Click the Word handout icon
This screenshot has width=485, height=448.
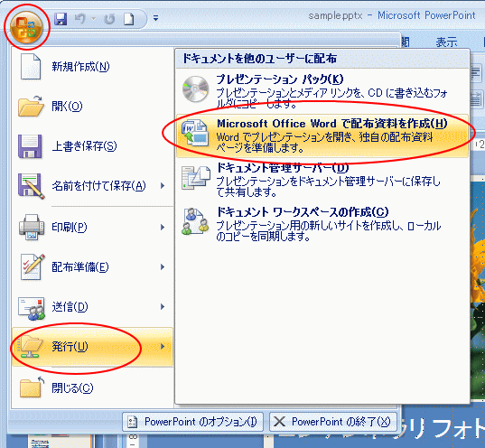195,133
